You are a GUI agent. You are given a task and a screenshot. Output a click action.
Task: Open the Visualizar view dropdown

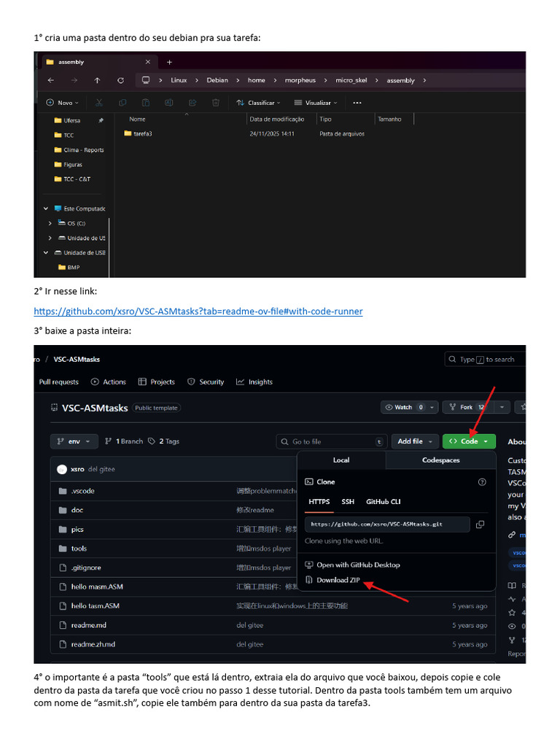point(316,102)
